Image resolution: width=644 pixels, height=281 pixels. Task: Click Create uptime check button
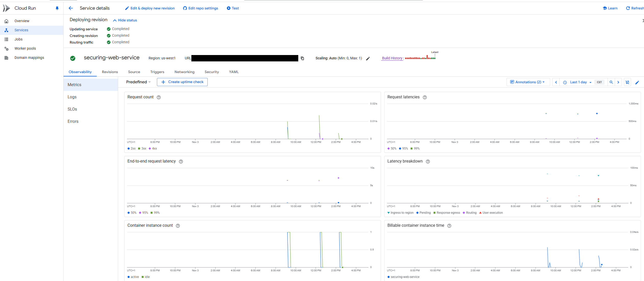click(x=182, y=82)
